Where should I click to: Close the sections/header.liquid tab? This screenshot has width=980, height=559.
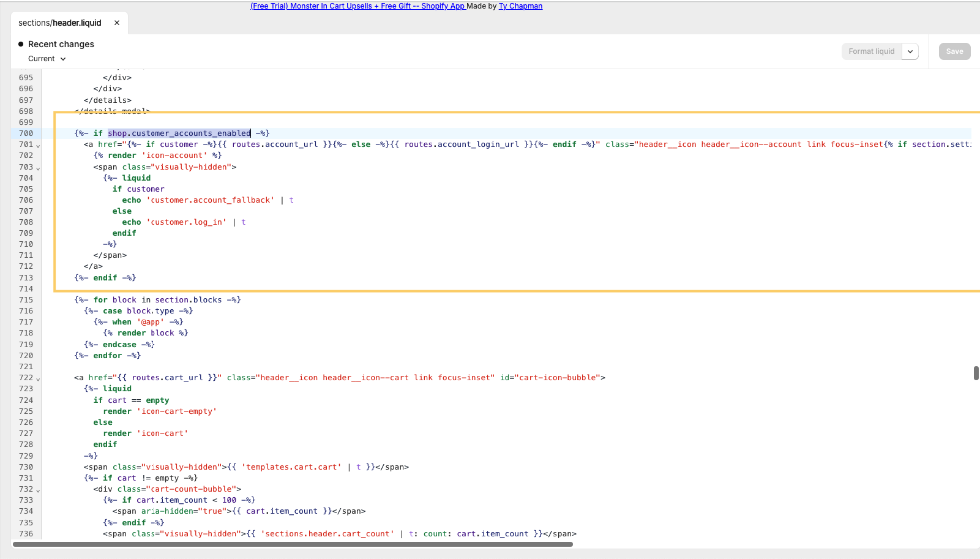pos(117,23)
